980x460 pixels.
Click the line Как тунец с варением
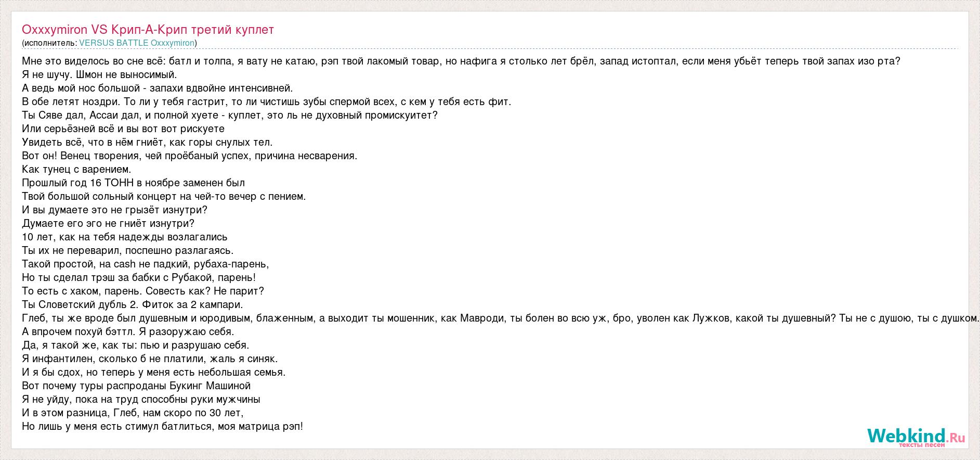pos(77,169)
